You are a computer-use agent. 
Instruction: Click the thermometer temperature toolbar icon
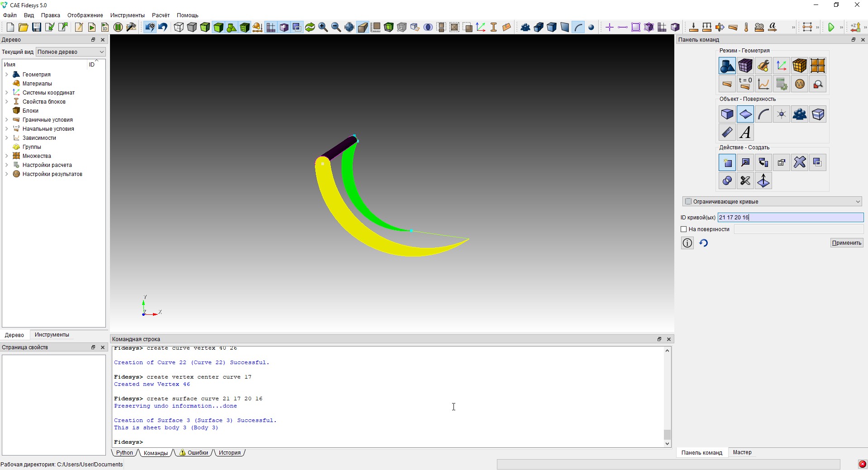(746, 28)
